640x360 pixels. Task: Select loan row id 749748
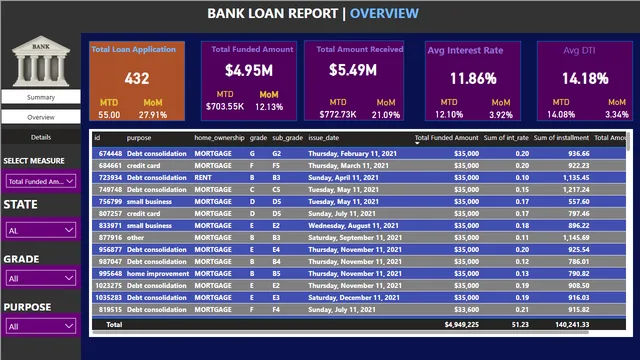tap(359, 189)
